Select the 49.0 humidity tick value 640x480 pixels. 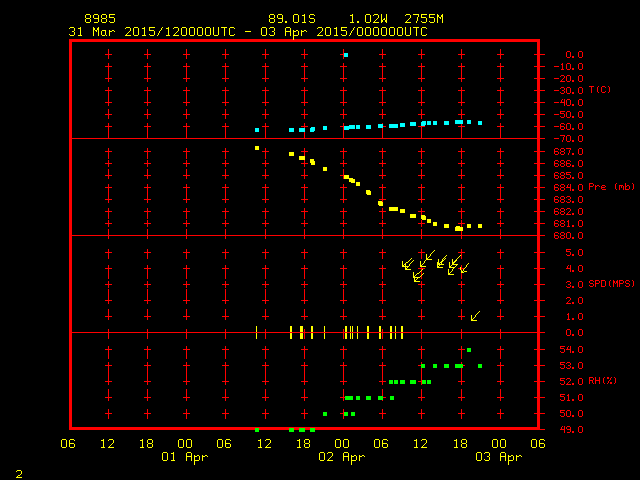point(571,430)
